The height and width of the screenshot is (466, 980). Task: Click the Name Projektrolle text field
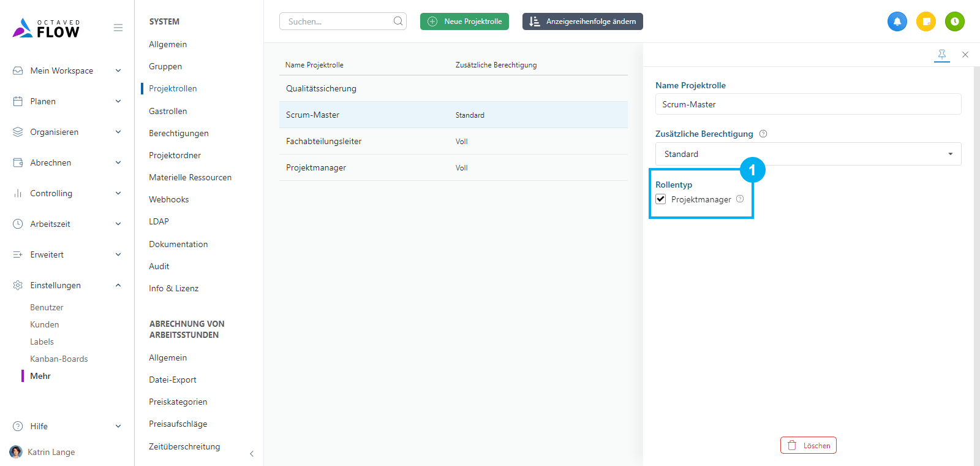(x=808, y=104)
